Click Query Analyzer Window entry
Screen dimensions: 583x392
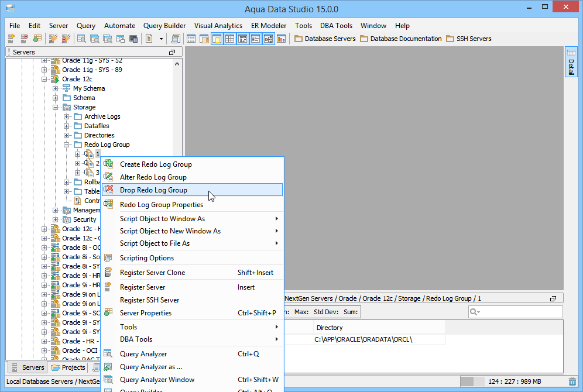(x=193, y=380)
